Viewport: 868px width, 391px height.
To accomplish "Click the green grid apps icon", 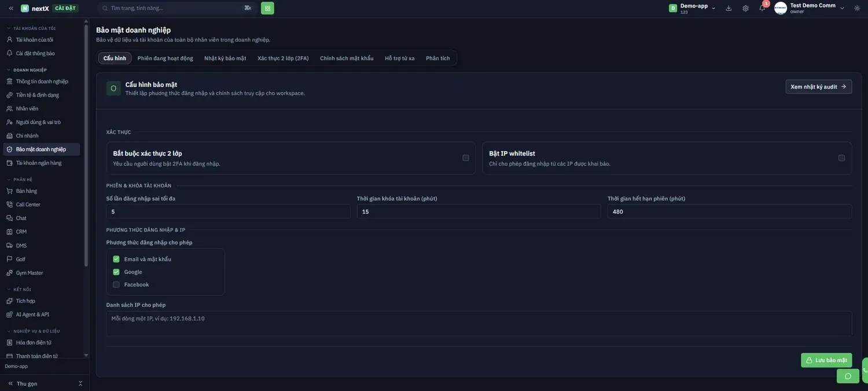I will point(267,8).
